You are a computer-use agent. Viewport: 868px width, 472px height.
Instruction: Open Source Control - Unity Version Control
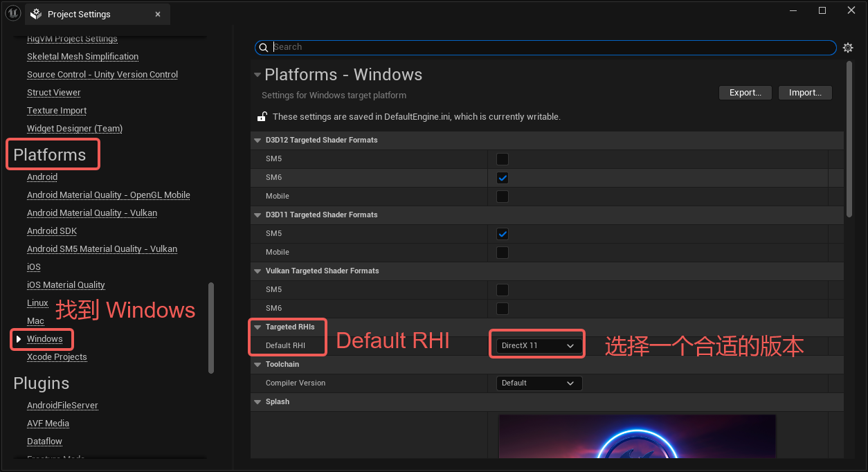102,75
